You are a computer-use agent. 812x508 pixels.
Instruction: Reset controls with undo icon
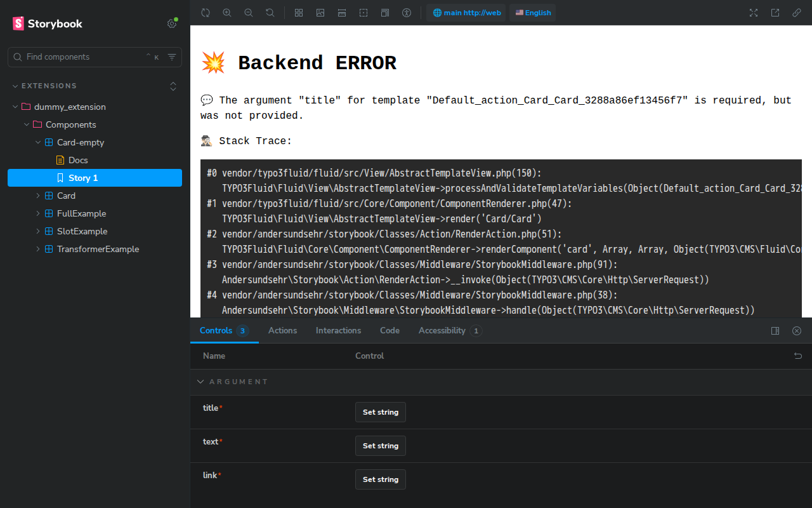798,356
